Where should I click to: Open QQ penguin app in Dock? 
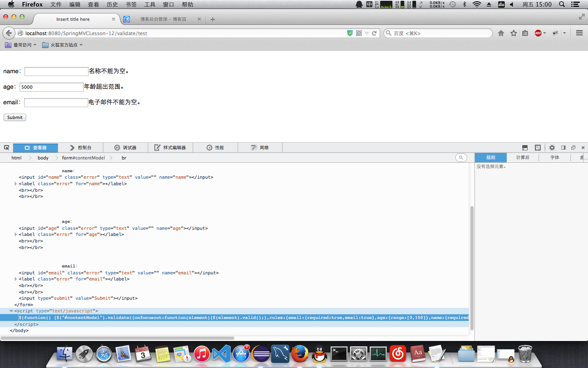(x=320, y=354)
